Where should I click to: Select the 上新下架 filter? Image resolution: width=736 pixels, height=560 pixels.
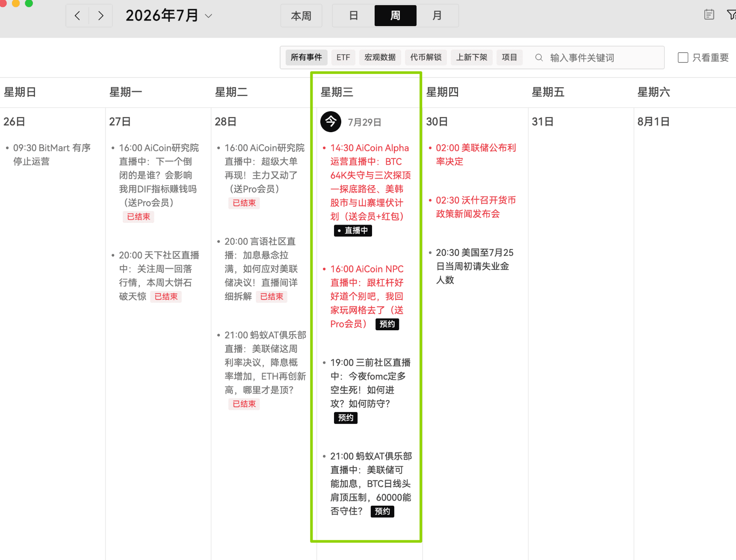(x=471, y=57)
